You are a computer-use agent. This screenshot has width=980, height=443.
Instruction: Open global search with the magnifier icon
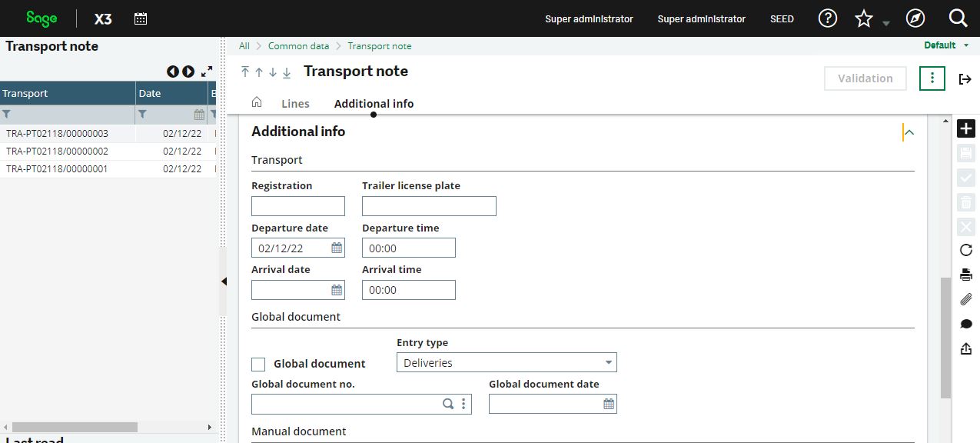pyautogui.click(x=958, y=18)
